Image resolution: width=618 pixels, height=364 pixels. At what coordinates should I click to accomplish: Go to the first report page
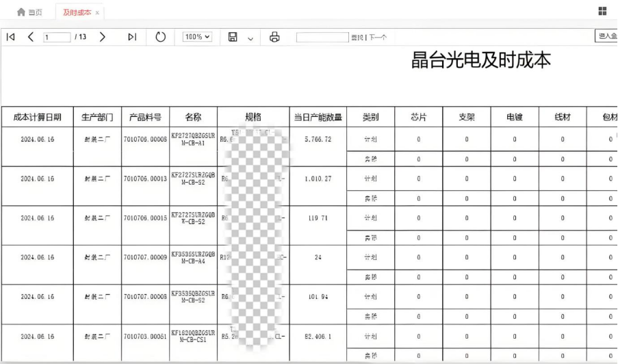[x=11, y=37]
